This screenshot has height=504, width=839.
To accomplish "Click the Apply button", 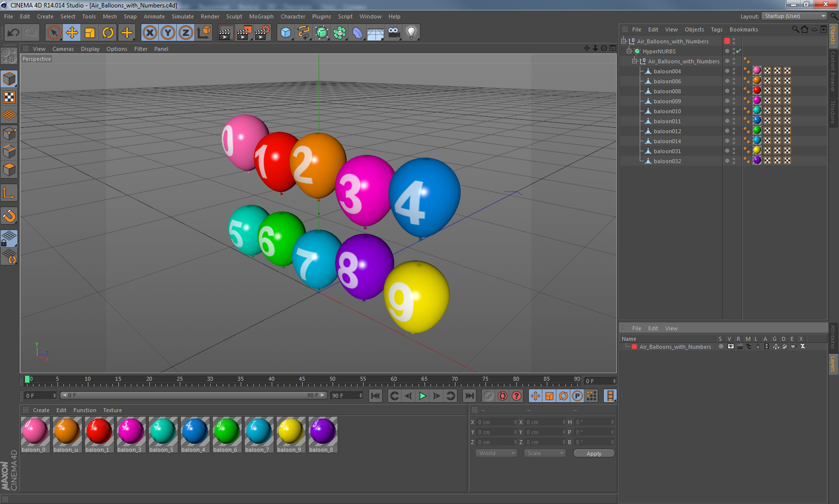I will (x=594, y=453).
